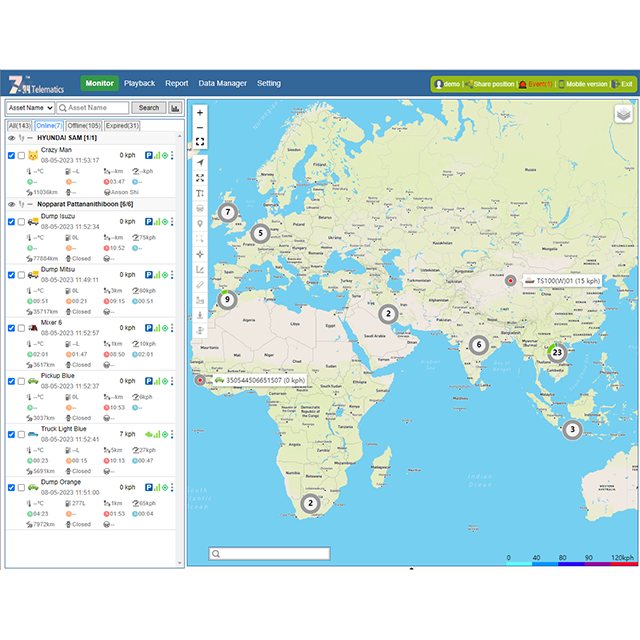Click the fit-all expand arrows map tool

(x=200, y=178)
